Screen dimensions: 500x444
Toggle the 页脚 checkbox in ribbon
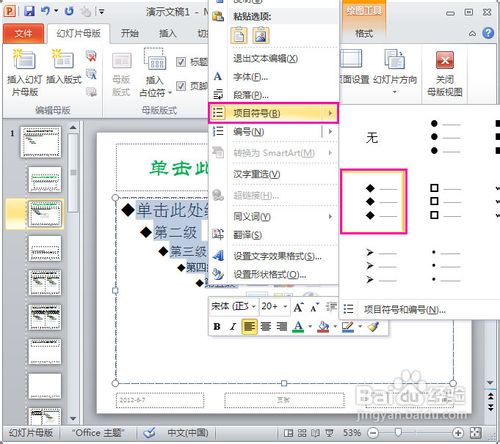point(181,86)
